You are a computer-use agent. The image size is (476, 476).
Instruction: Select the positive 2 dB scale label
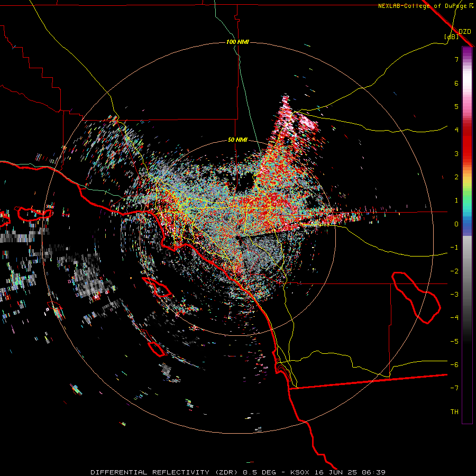(x=456, y=177)
